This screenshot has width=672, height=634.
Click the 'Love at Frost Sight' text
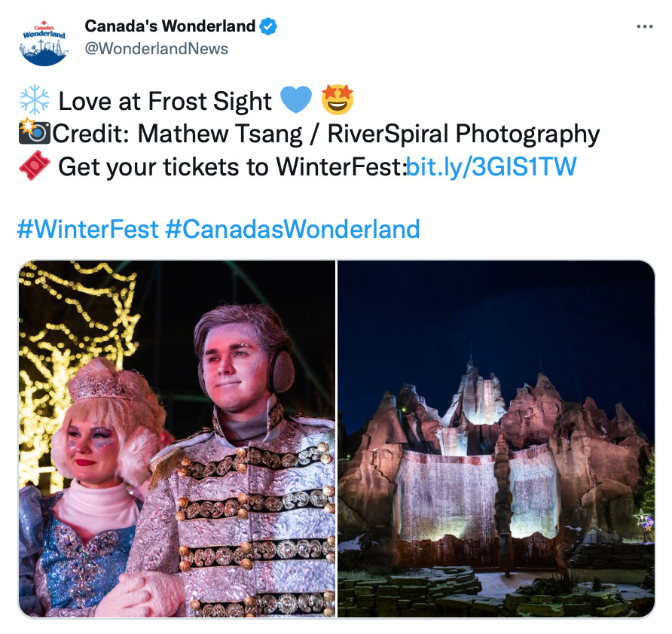(165, 102)
